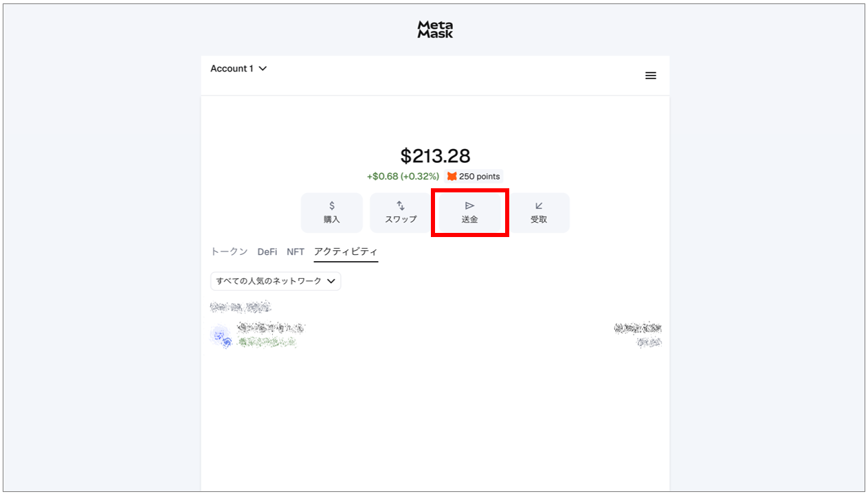Click the blurred activity date header
This screenshot has height=494, width=868.
point(240,306)
